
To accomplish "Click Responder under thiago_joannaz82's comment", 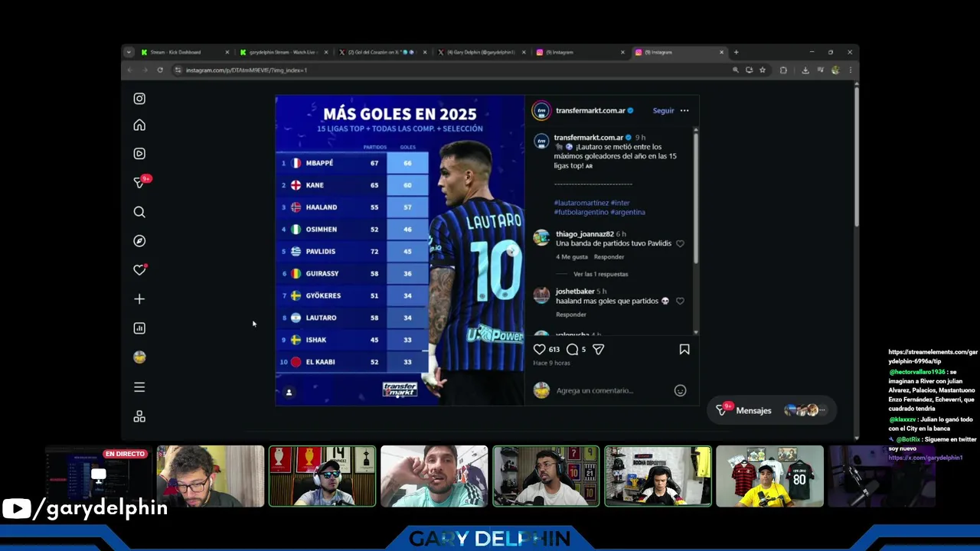I will pos(609,257).
